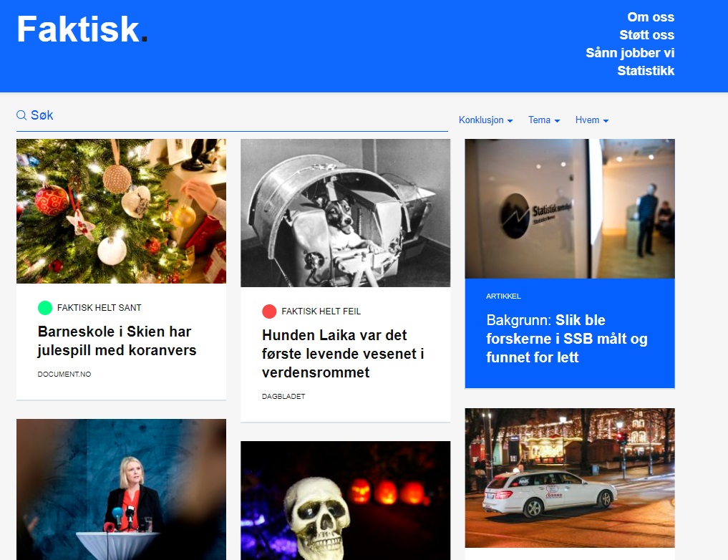This screenshot has height=560, width=728.
Task: Open the Hvem filter dropdown
Action: tap(592, 120)
